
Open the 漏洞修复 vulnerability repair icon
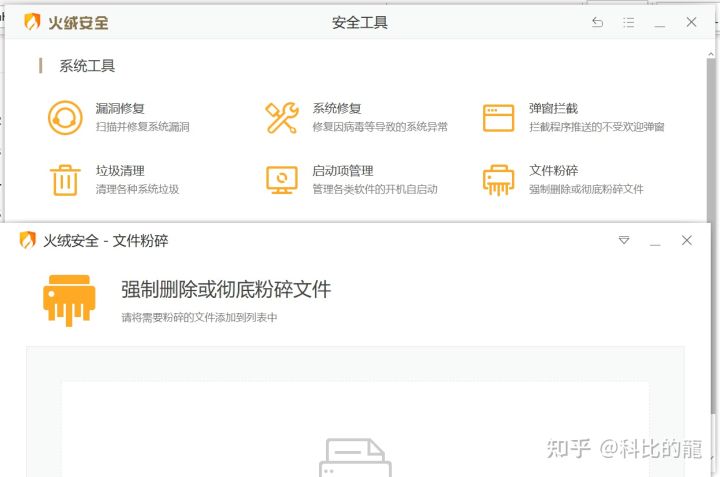[x=65, y=118]
